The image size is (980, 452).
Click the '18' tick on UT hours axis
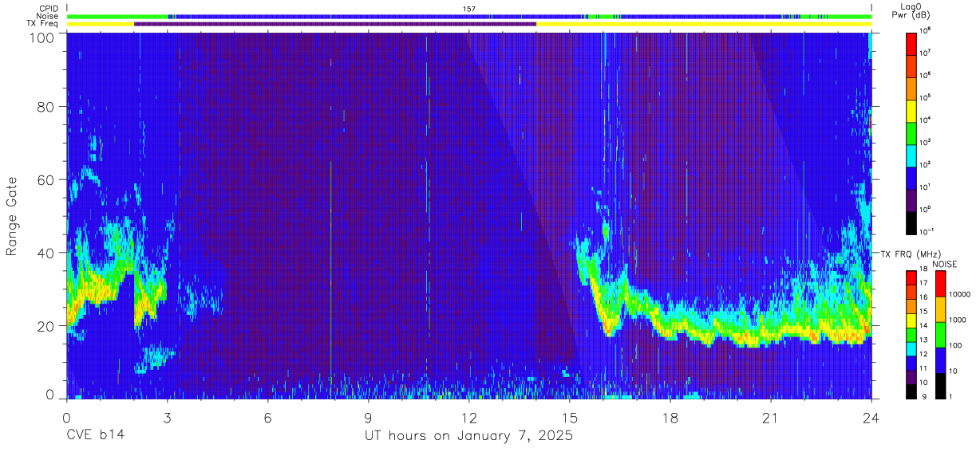coord(670,417)
